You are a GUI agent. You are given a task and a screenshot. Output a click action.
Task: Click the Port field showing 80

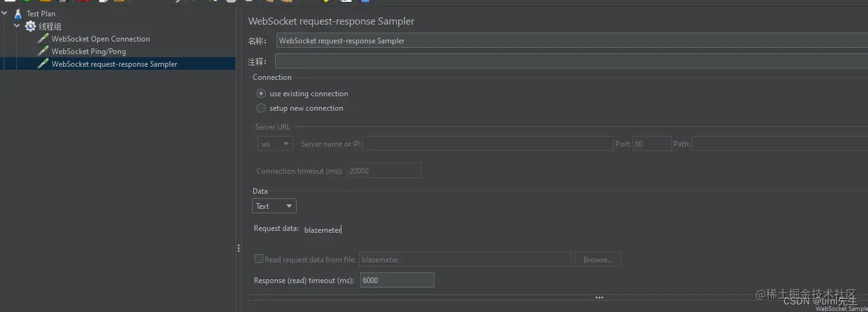point(652,144)
